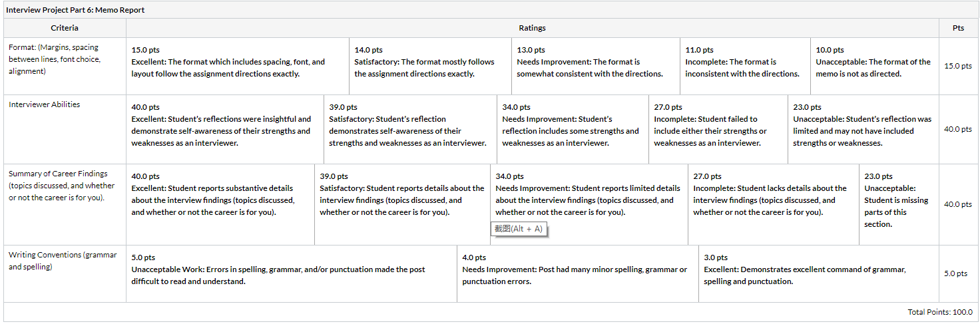Viewport: 980px width, 324px height.
Task: Choose 40.0 pts Excellent for Interviewer Abilities
Action: click(x=225, y=130)
